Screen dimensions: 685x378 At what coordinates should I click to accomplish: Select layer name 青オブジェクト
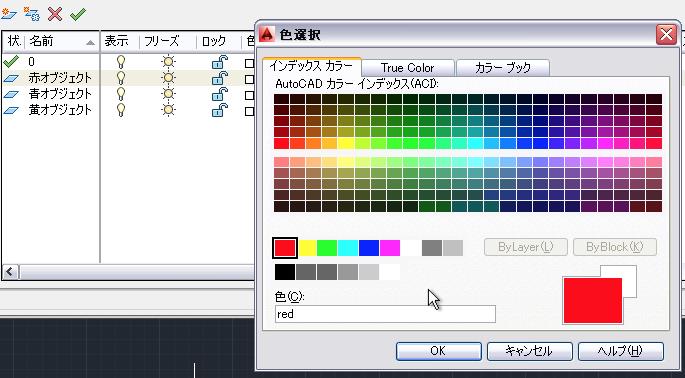point(60,94)
